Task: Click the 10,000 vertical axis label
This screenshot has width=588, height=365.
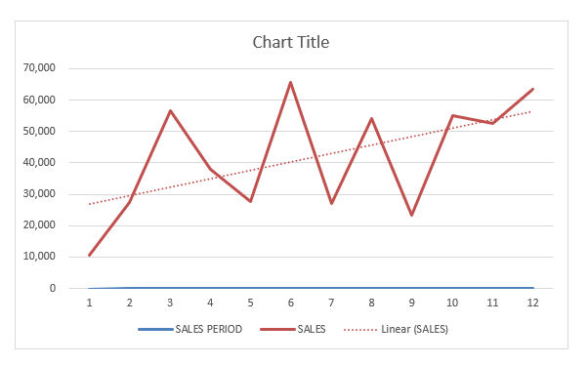Action: 39,257
